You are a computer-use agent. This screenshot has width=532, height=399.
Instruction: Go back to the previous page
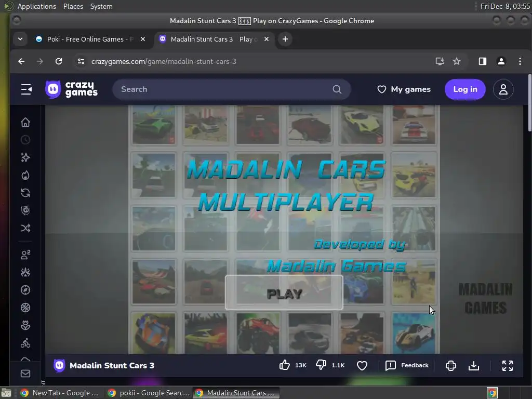[21, 61]
